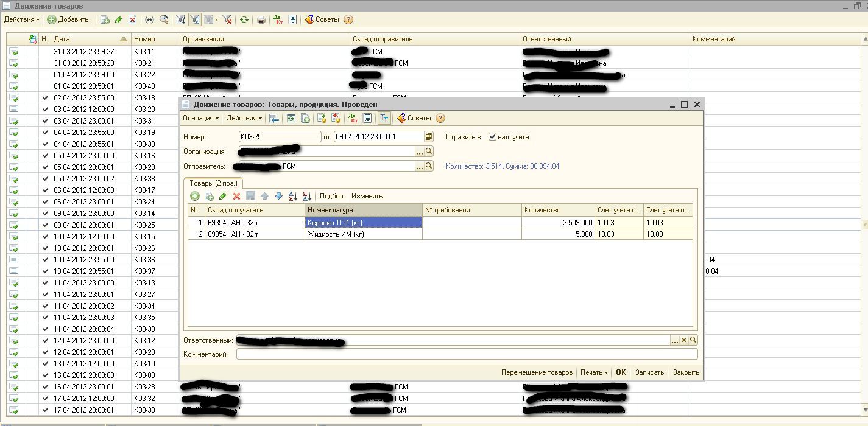Click the Ответственный column header in main list
This screenshot has height=426, width=868.
605,39
